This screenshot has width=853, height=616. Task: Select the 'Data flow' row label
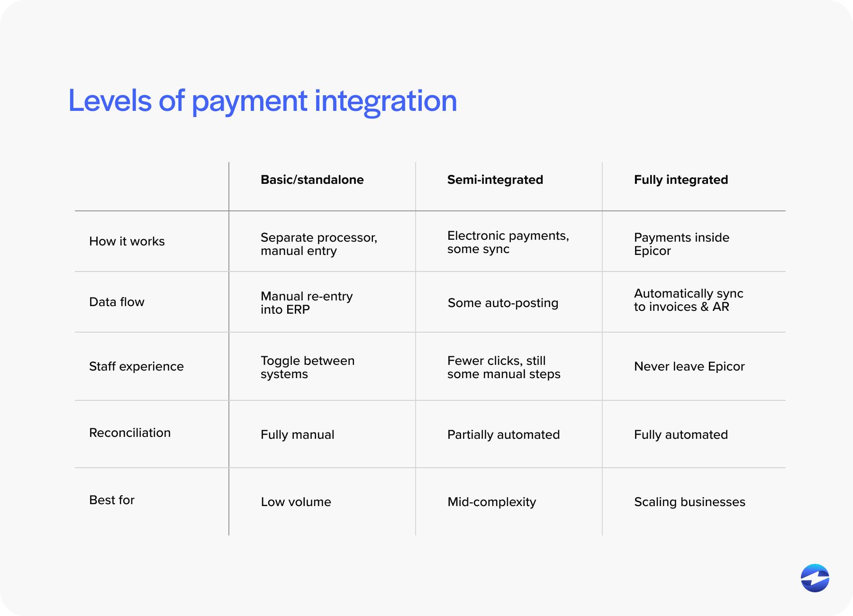[x=117, y=302]
